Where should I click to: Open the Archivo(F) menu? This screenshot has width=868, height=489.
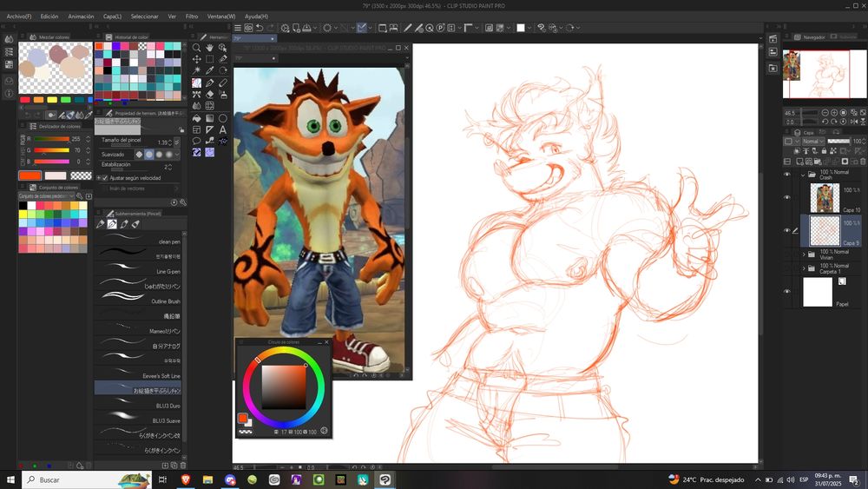pos(19,16)
